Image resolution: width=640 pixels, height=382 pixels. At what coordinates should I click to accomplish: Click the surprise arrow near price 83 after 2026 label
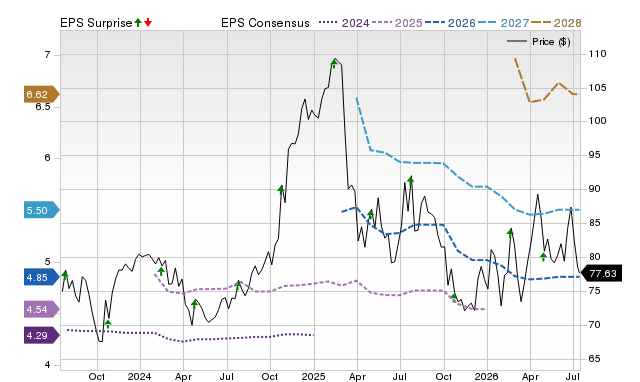(x=510, y=233)
